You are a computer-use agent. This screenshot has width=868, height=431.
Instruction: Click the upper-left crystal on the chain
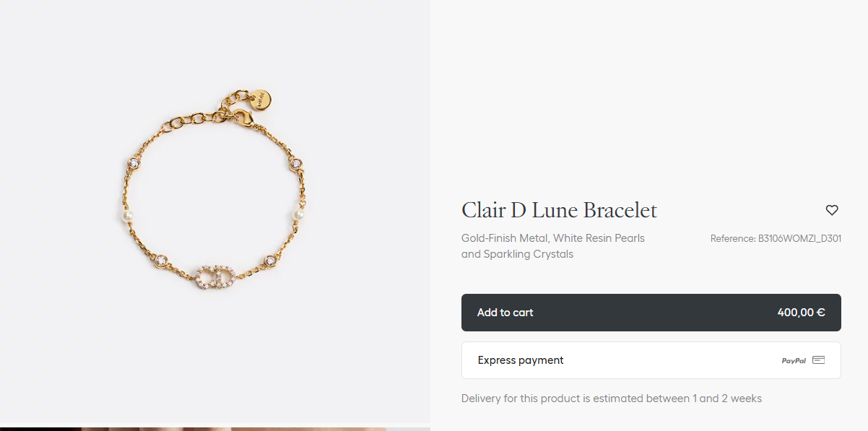click(134, 163)
